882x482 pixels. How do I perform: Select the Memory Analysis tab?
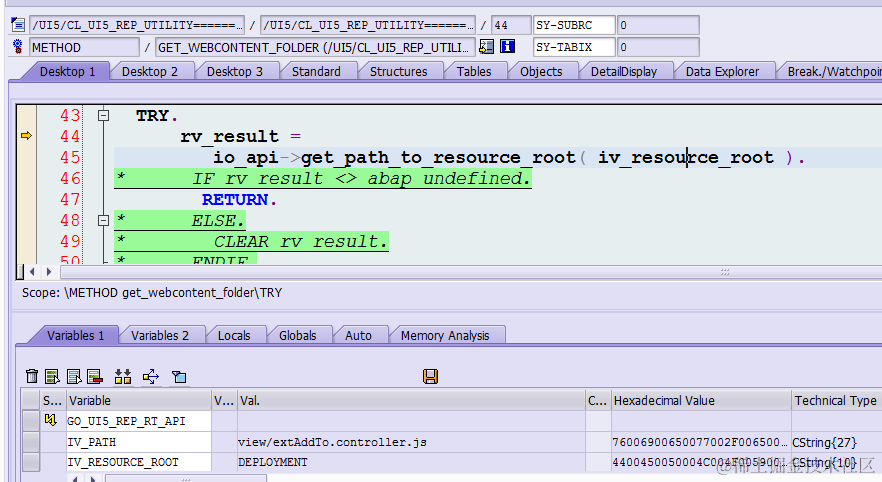coord(445,335)
